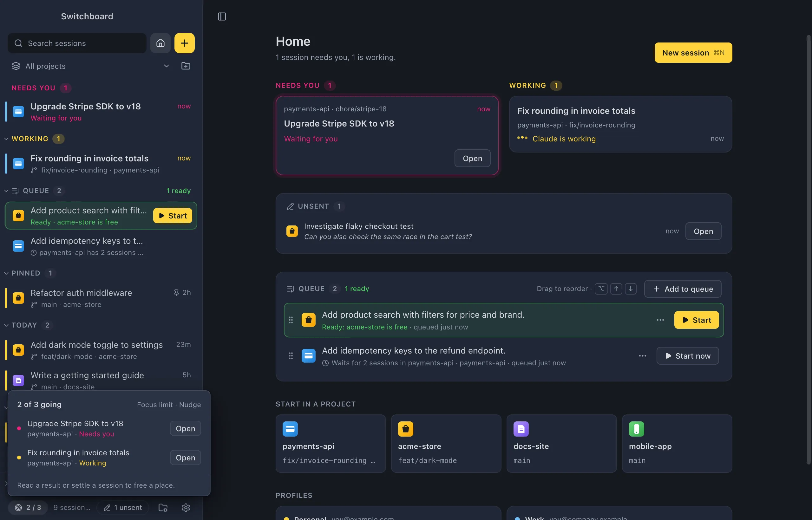Click the main page vertical scrollbar
Image resolution: width=812 pixels, height=520 pixels.
809,250
